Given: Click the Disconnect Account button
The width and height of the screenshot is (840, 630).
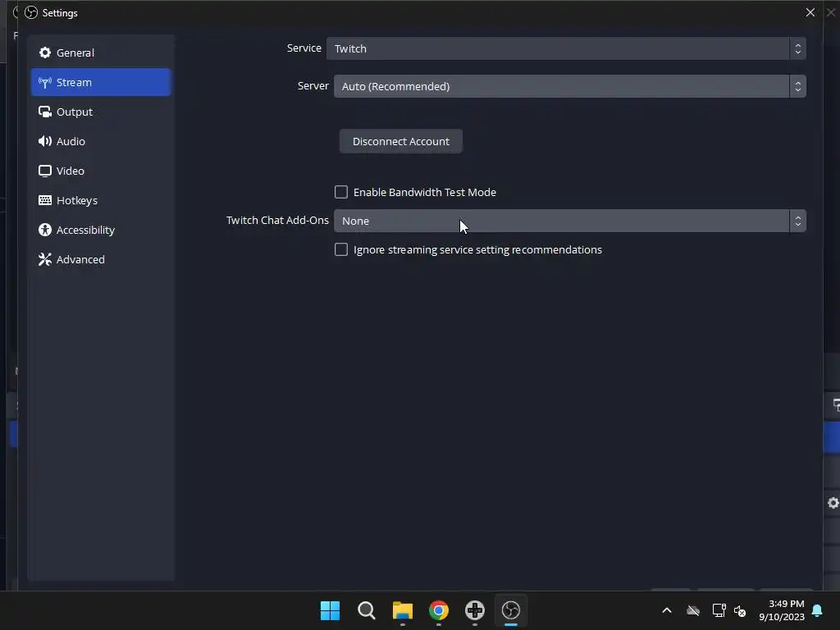Looking at the screenshot, I should coord(400,141).
